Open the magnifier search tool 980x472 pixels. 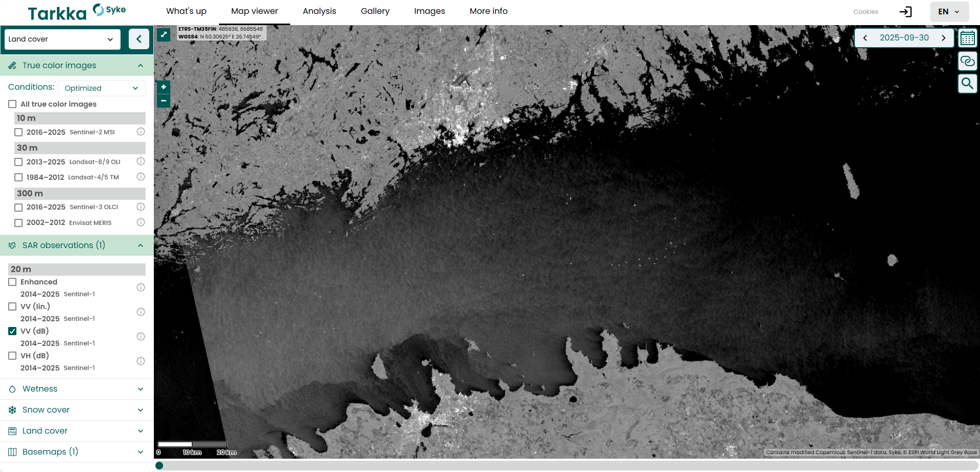[x=967, y=84]
